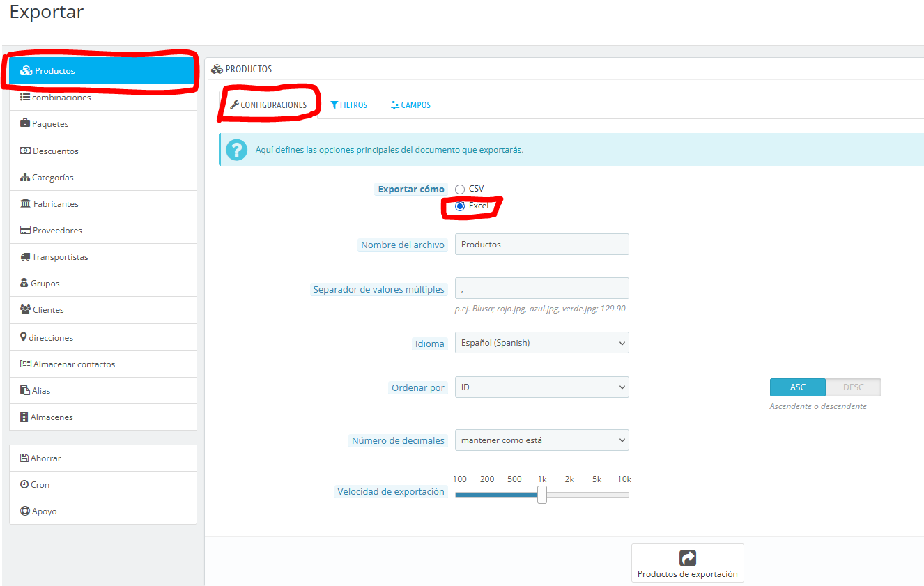The width and height of the screenshot is (924, 586).
Task: Select the Excel export format radio
Action: [460, 206]
